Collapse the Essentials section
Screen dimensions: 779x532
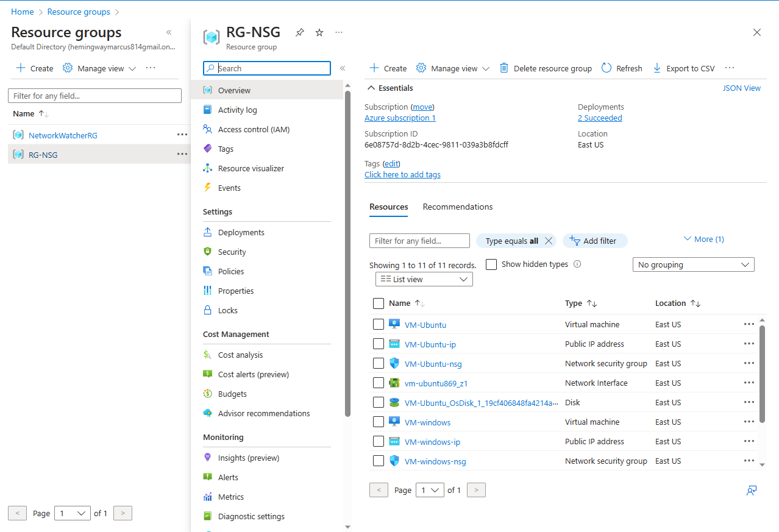pos(371,87)
